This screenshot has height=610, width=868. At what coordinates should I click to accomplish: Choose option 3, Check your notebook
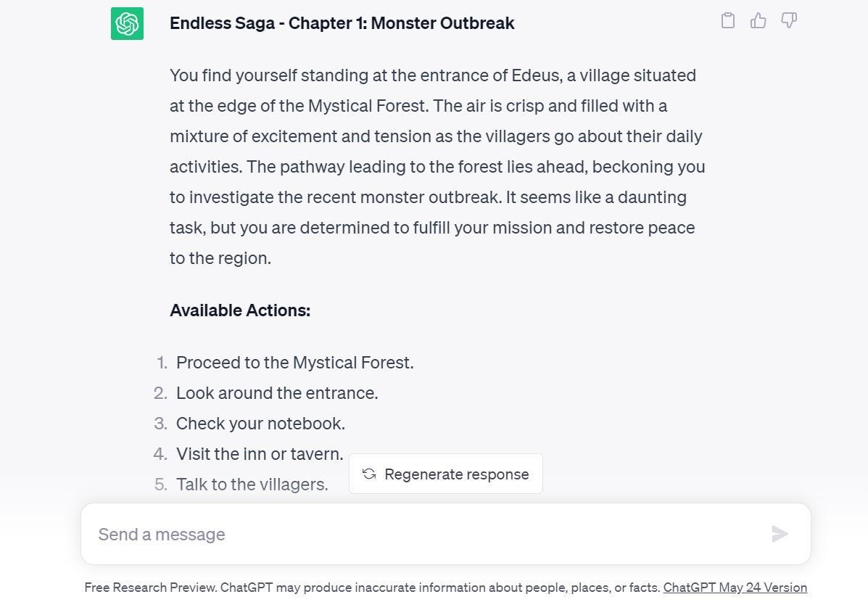click(260, 424)
